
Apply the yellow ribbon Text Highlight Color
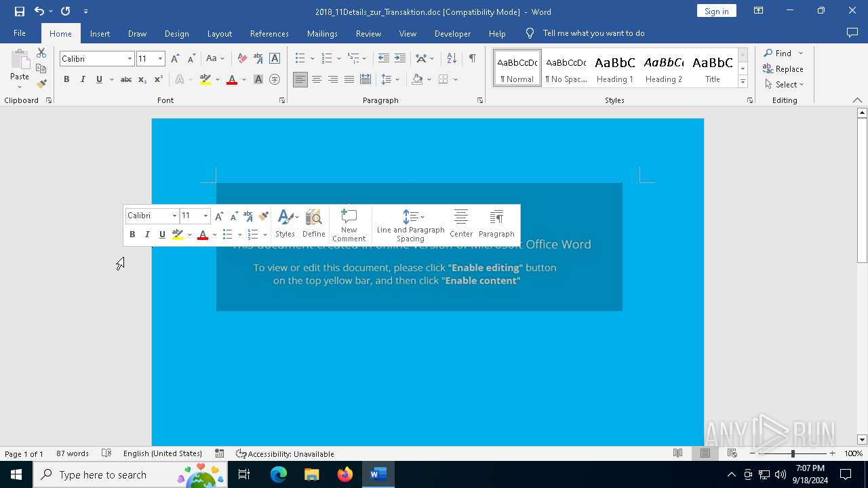(x=205, y=79)
